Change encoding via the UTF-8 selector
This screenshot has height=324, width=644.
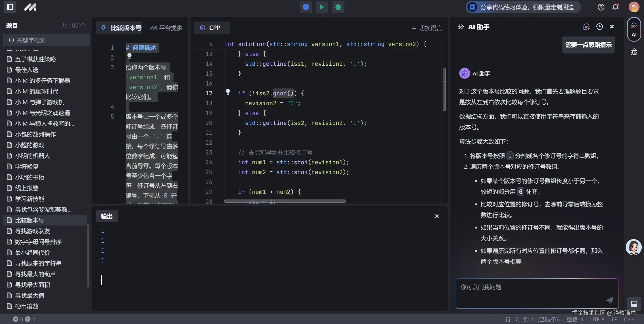(x=597, y=319)
